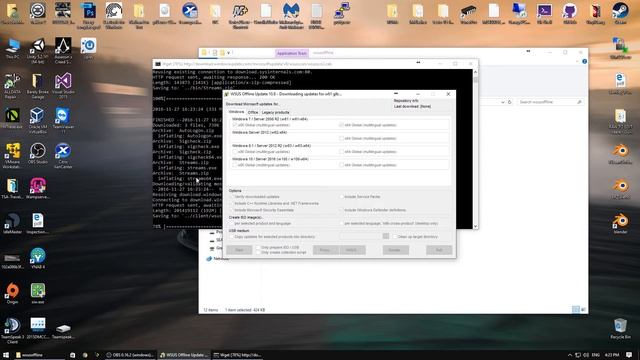The image size is (640, 360).
Task: Launch Malwarebytes Anti-Malware shortcut
Action: point(291,16)
